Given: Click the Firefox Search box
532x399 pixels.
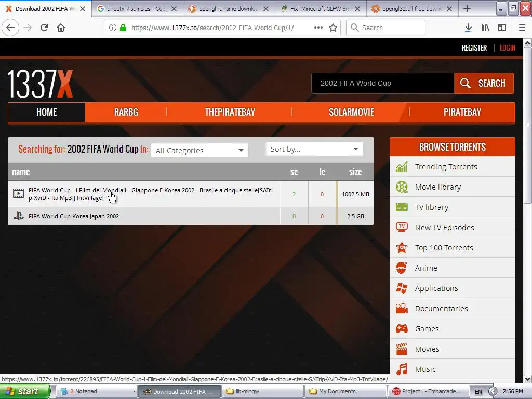Looking at the screenshot, I should 386,28.
